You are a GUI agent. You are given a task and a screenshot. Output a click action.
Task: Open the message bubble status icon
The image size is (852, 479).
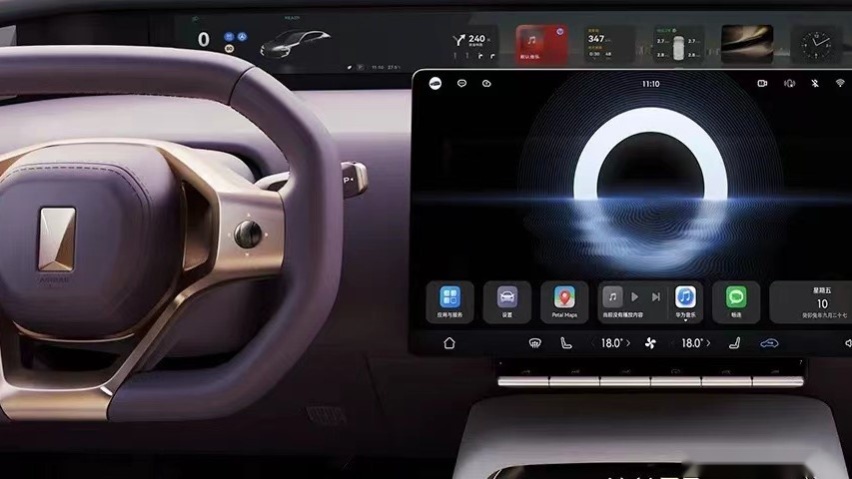[462, 83]
